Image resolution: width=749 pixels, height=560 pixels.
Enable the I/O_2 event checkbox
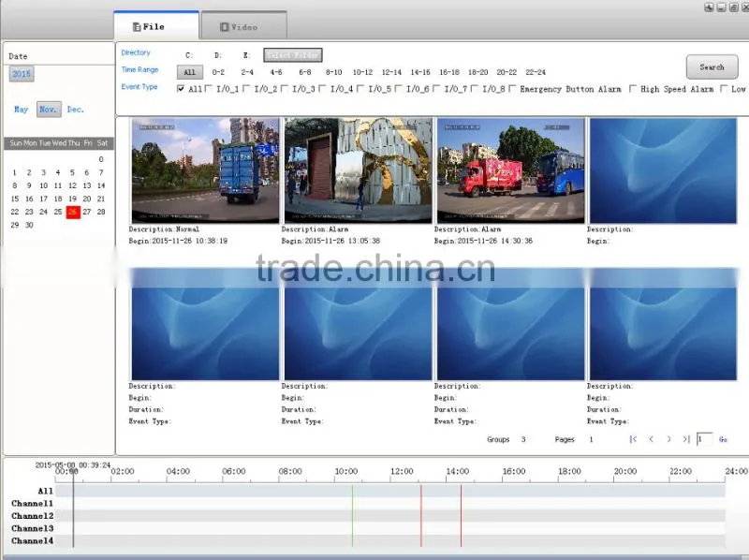point(246,89)
